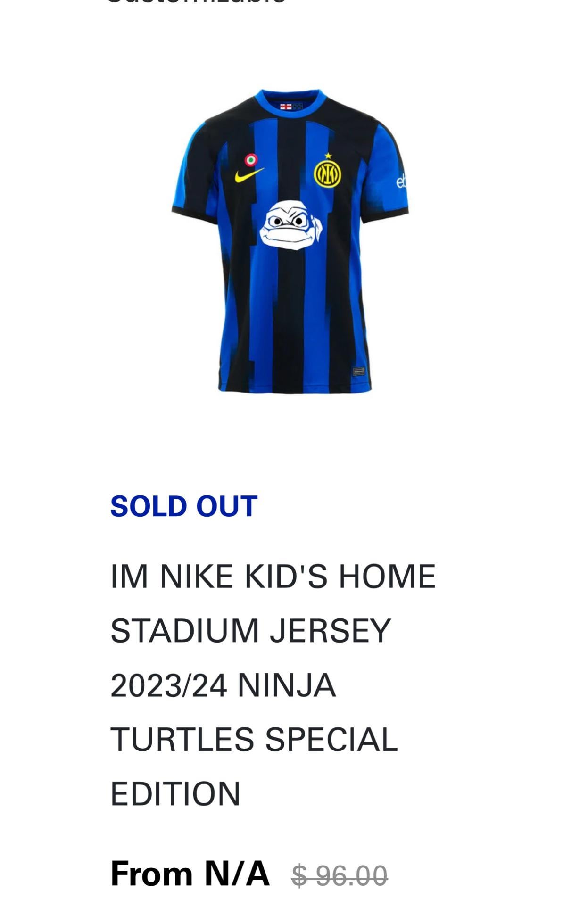Click the "STADIUM JERSEY" line of the title
This screenshot has width=588, height=907.
pos(250,630)
